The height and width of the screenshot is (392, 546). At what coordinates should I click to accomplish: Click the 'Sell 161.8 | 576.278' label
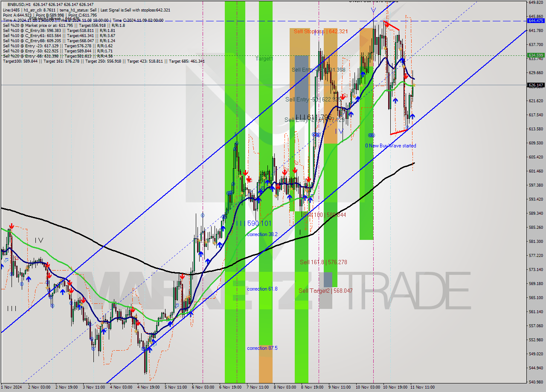coord(323,262)
